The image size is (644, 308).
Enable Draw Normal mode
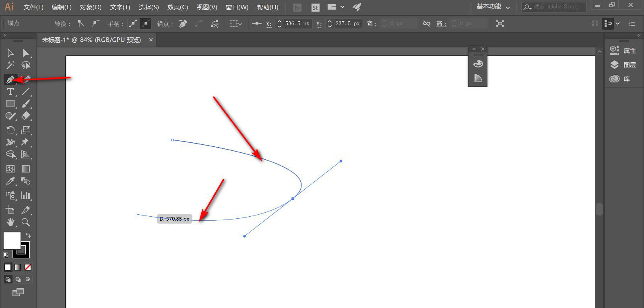[8, 279]
